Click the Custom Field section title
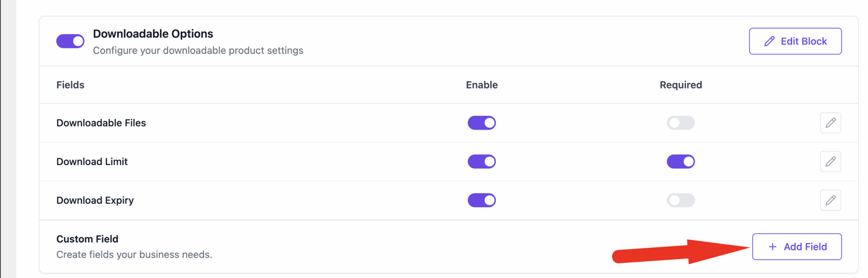 (87, 239)
